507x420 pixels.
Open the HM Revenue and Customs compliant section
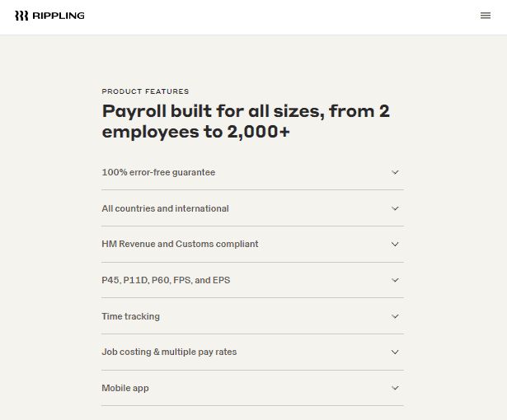[x=252, y=244]
